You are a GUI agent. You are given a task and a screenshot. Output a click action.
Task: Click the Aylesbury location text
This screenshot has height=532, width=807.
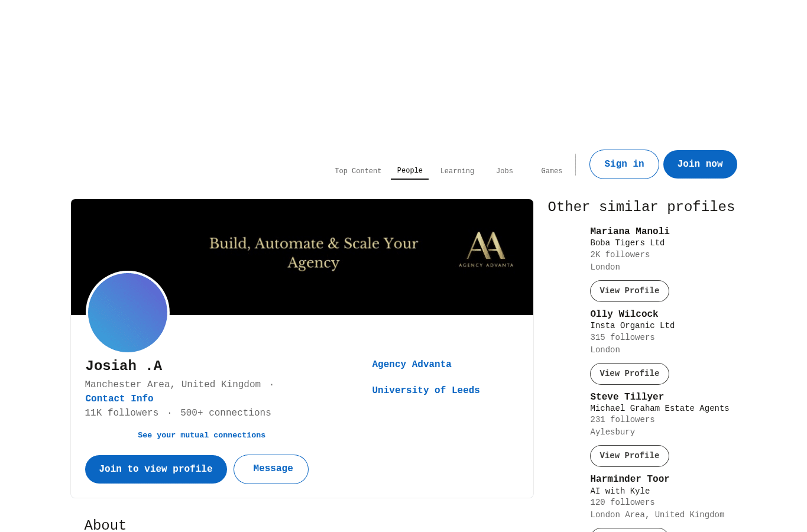coord(612,432)
